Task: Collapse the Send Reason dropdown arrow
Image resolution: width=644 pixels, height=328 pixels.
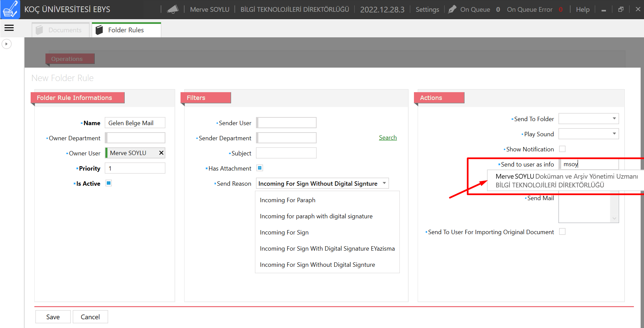Action: pyautogui.click(x=384, y=183)
